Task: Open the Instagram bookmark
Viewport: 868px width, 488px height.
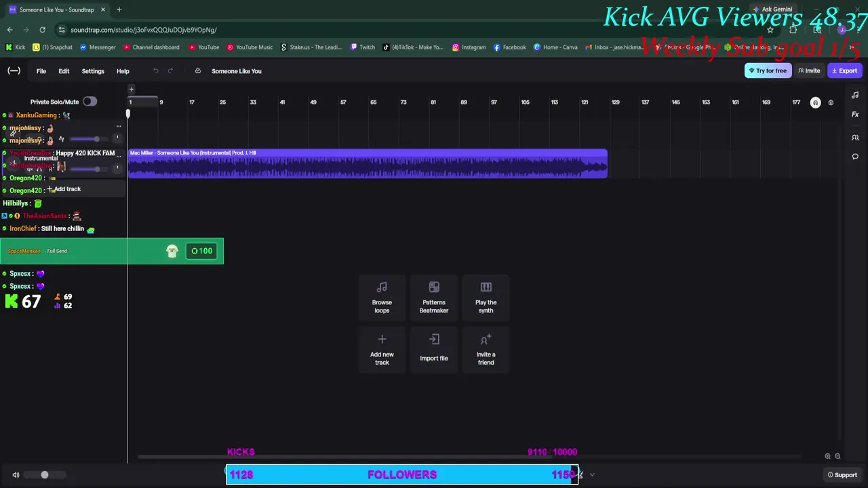Action: tap(469, 47)
